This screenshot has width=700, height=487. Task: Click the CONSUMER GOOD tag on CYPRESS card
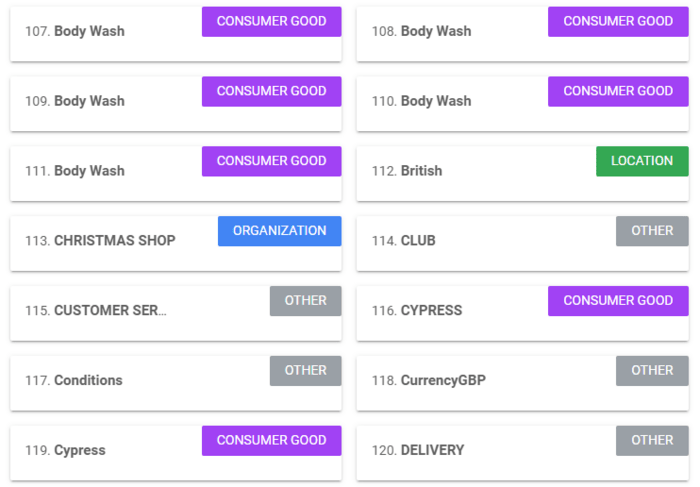(618, 301)
